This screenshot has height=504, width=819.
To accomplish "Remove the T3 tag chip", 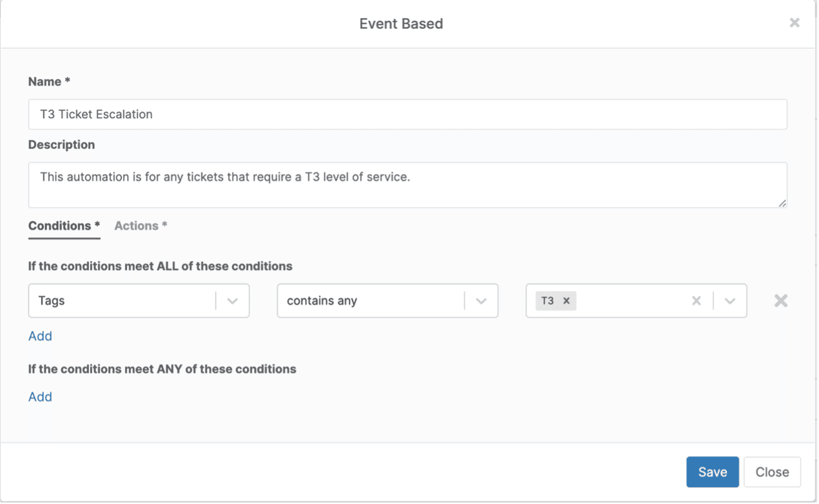I will (x=566, y=301).
